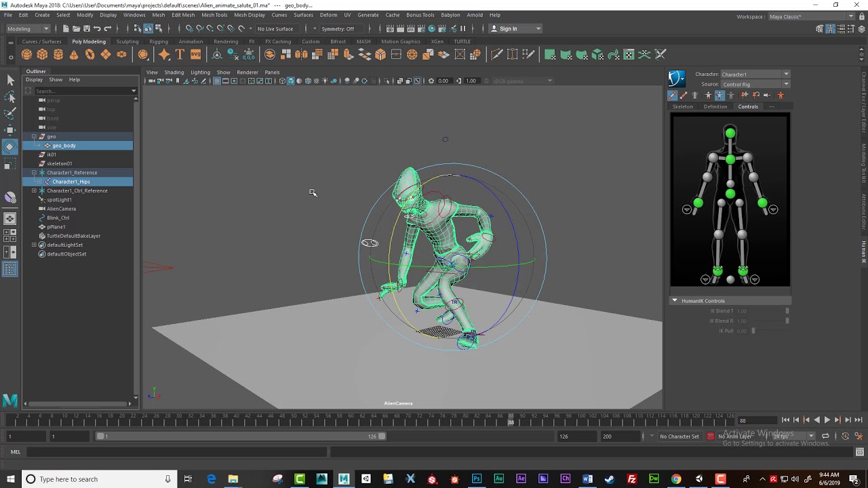868x488 pixels.
Task: Click the Play forwards button
Action: click(827, 420)
